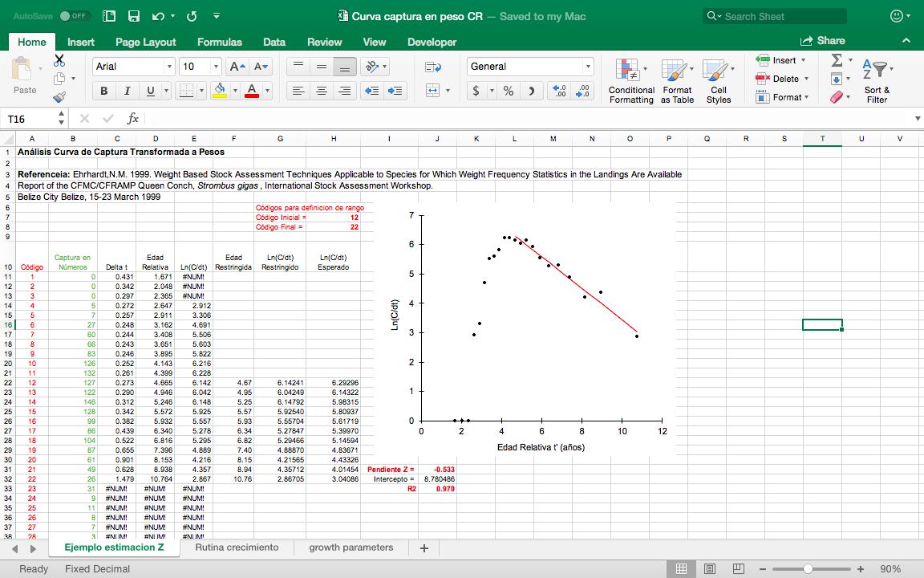Open the font name dropdown
Viewport: 924px width, 578px height.
click(169, 67)
